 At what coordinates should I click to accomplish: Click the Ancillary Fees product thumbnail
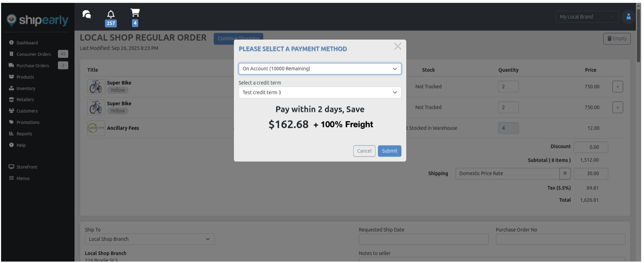coord(96,128)
